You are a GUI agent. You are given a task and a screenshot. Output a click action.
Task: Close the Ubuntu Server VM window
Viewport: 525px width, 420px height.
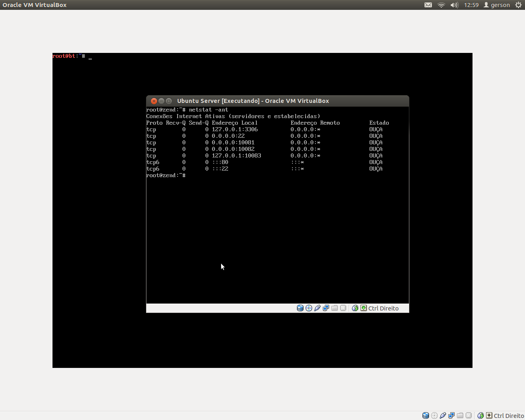point(154,101)
